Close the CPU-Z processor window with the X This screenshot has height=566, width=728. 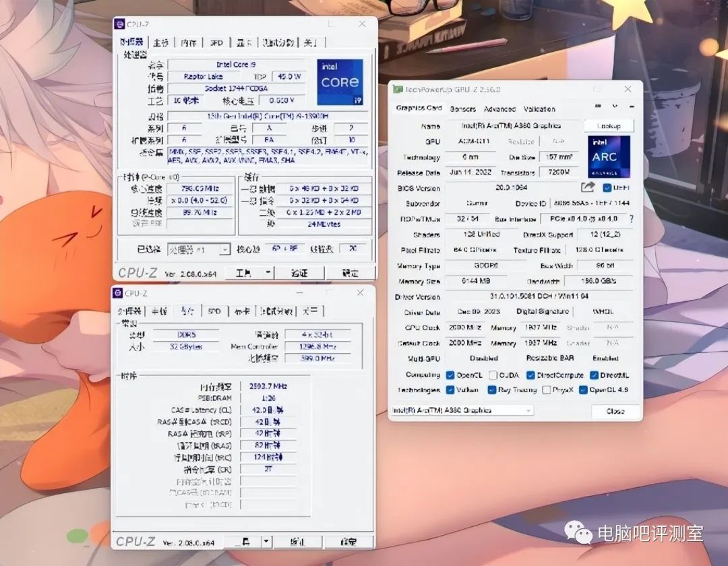[362, 24]
